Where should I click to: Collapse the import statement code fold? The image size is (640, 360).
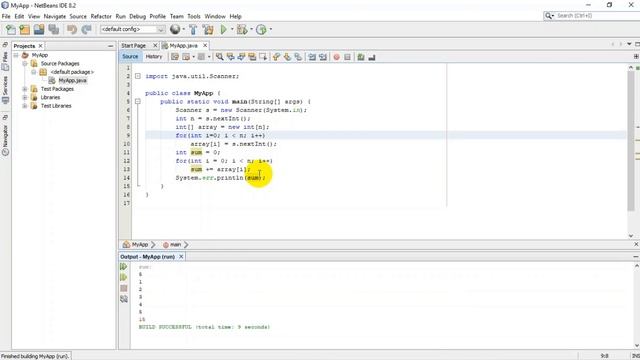click(138, 76)
